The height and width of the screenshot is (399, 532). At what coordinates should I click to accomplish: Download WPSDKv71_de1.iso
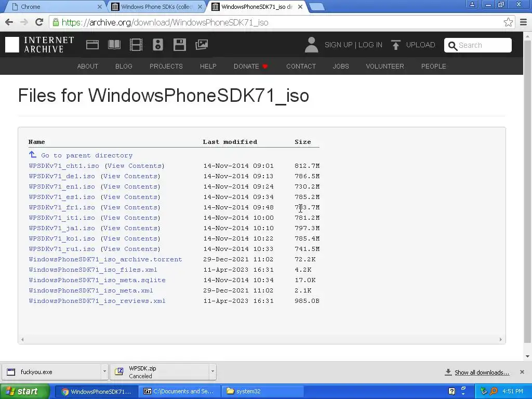tap(62, 176)
